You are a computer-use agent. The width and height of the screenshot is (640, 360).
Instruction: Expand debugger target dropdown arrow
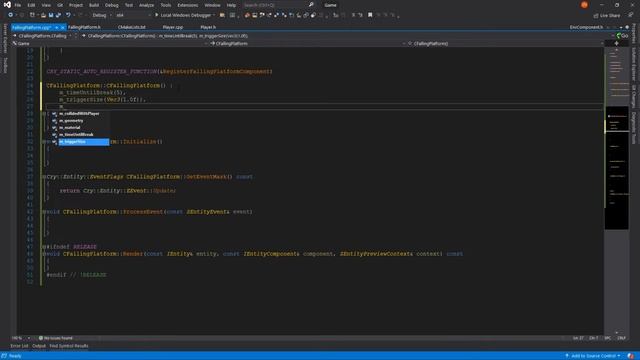click(214, 15)
